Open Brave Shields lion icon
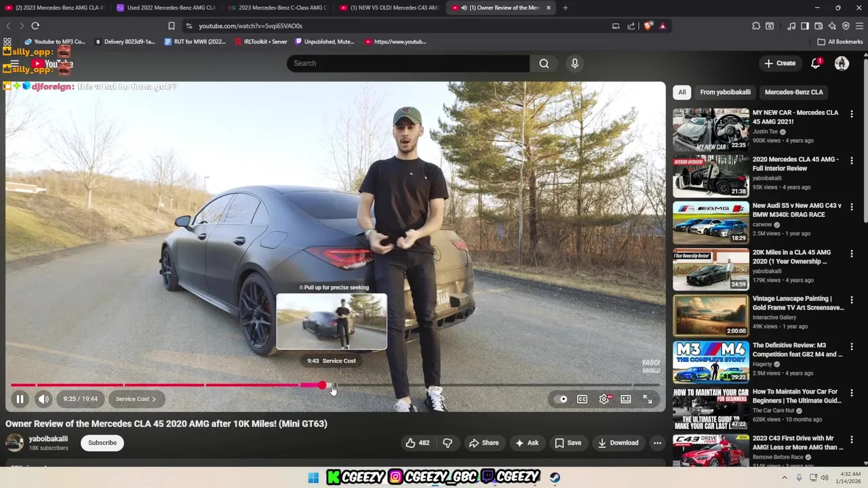 (x=648, y=26)
